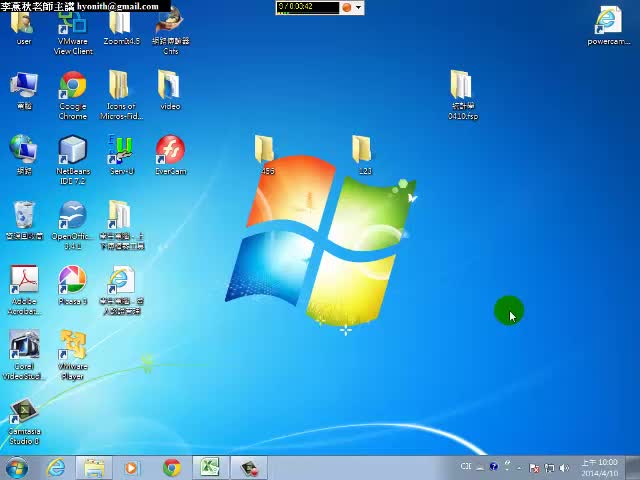Open the recorder widget dropdown arrow

click(358, 7)
